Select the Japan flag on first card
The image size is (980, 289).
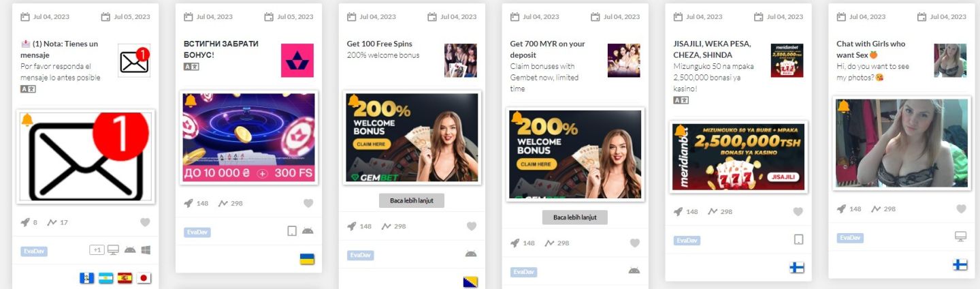144,278
